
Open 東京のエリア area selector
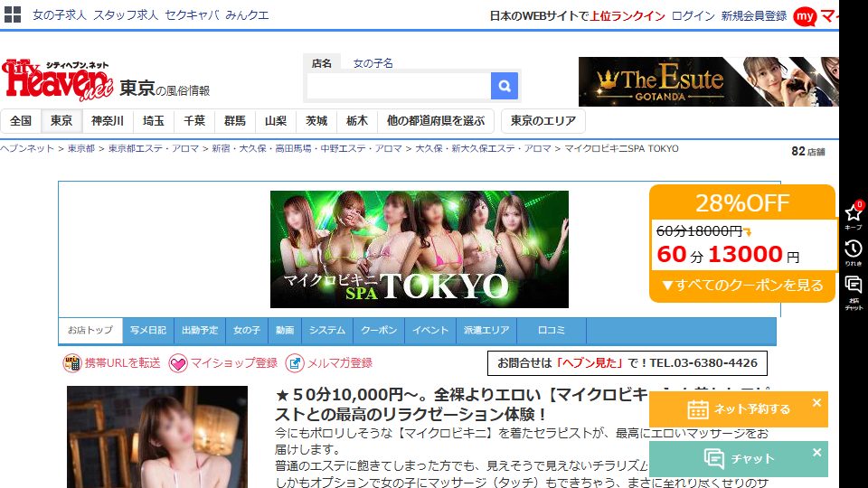543,121
